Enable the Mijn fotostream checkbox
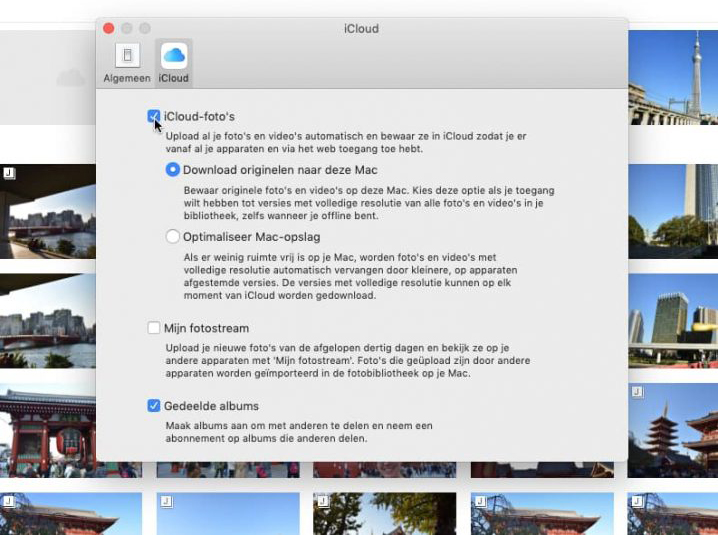718x535 pixels. pyautogui.click(x=154, y=328)
